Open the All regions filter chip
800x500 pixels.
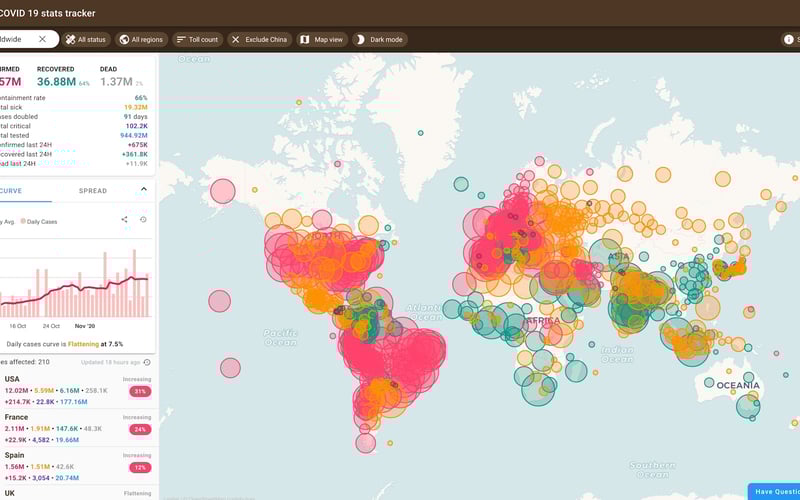tap(141, 39)
